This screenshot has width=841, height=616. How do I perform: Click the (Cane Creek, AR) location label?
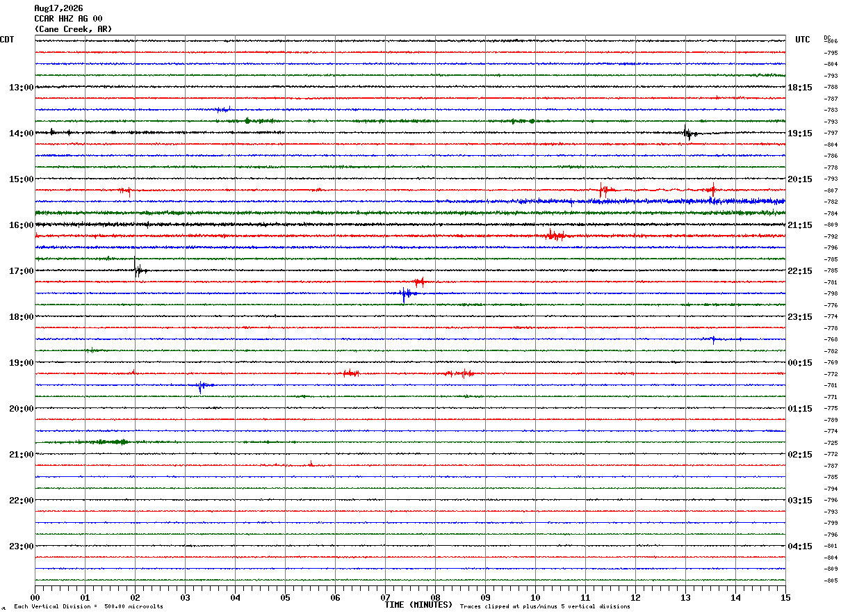(x=73, y=29)
